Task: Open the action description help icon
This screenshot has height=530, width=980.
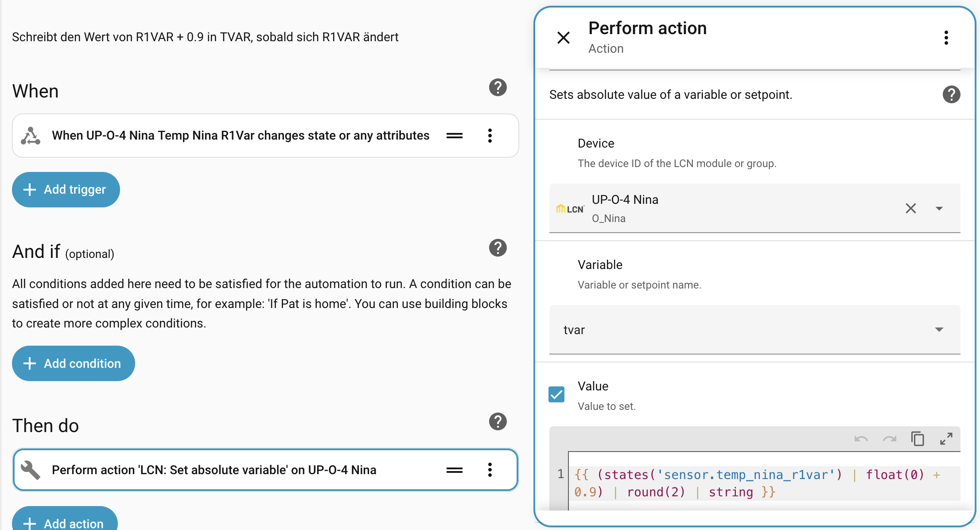Action: (951, 94)
